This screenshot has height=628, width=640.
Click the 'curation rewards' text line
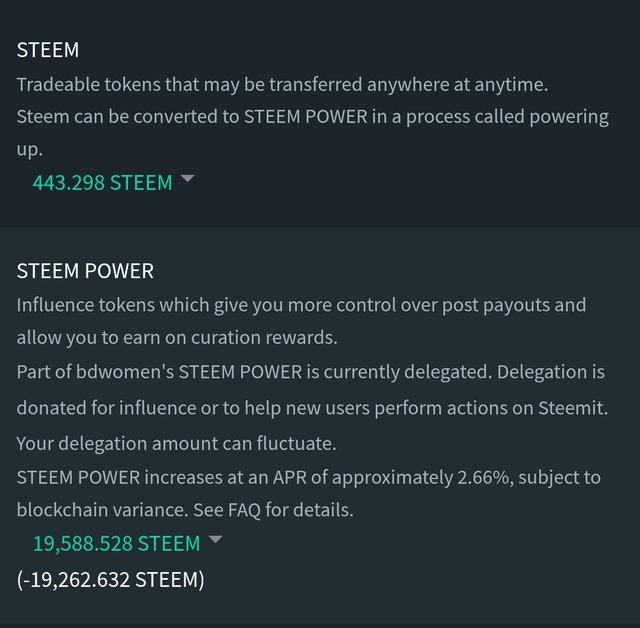pos(177,338)
